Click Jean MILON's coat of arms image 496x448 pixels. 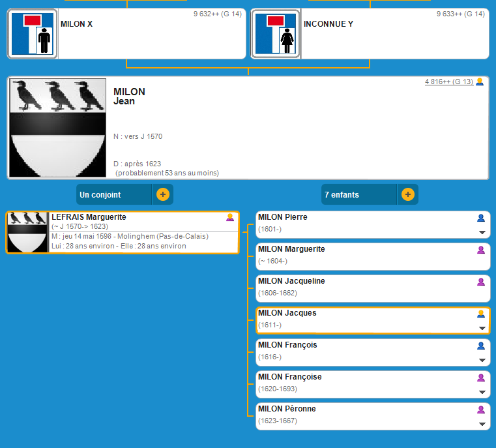point(59,128)
